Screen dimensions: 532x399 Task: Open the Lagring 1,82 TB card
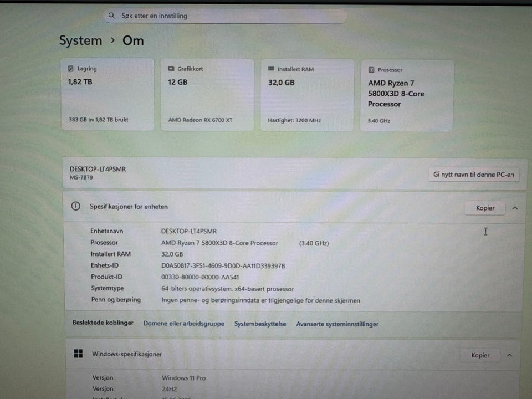(x=108, y=94)
